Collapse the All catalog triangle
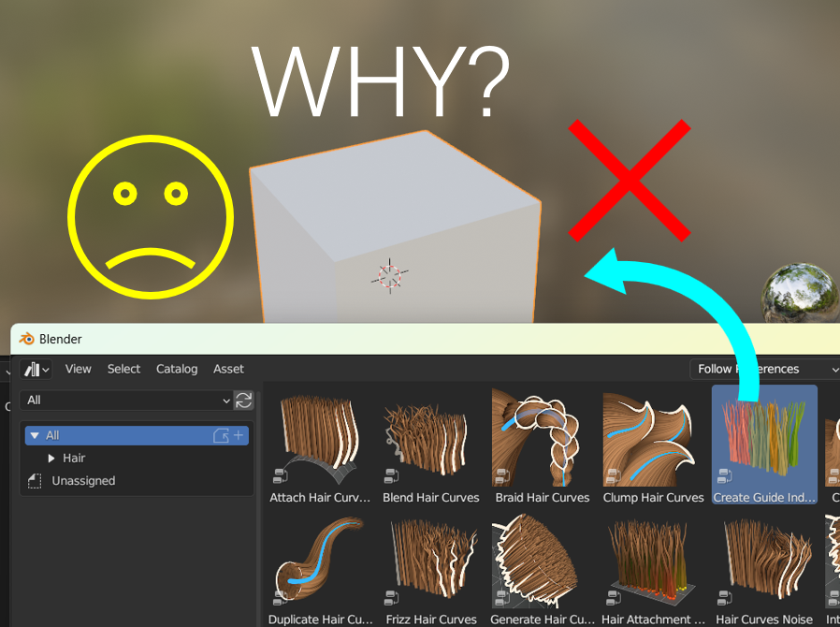 pyautogui.click(x=35, y=436)
